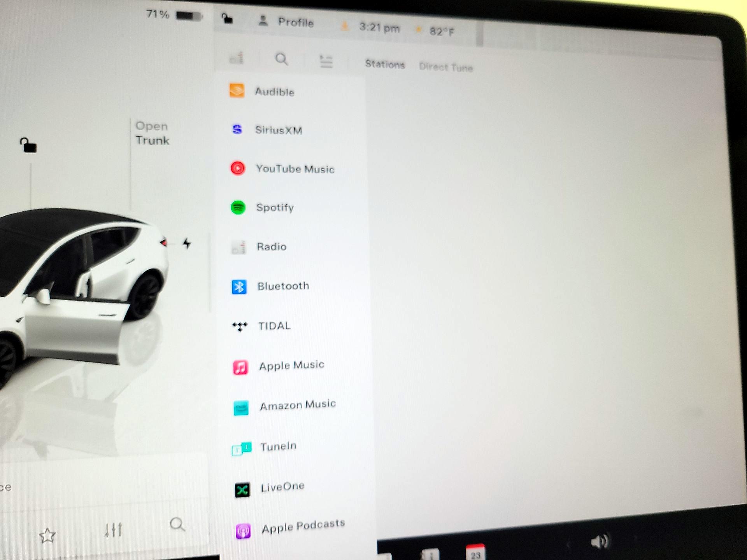Viewport: 747px width, 560px height.
Task: Open the audio equalizer sliders icon
Action: (114, 530)
